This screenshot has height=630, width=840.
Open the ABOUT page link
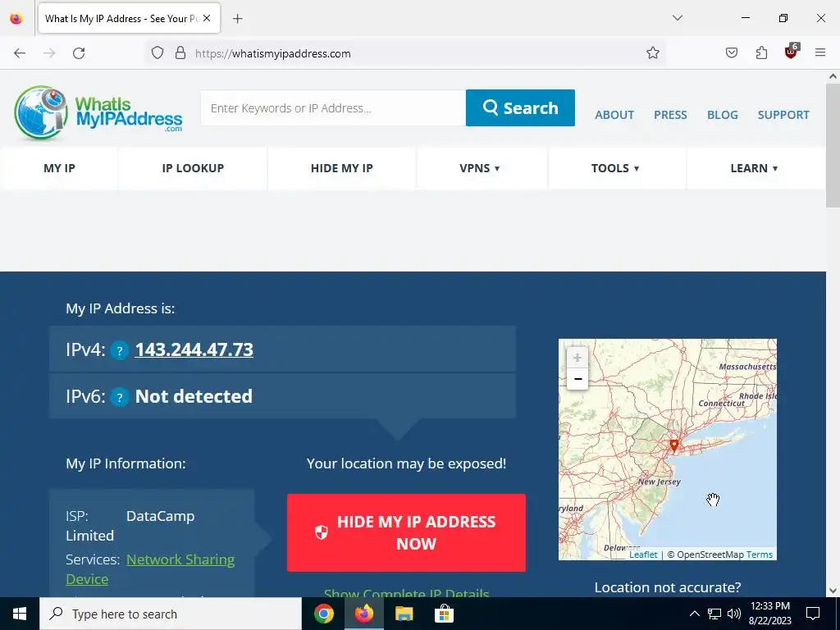point(614,115)
